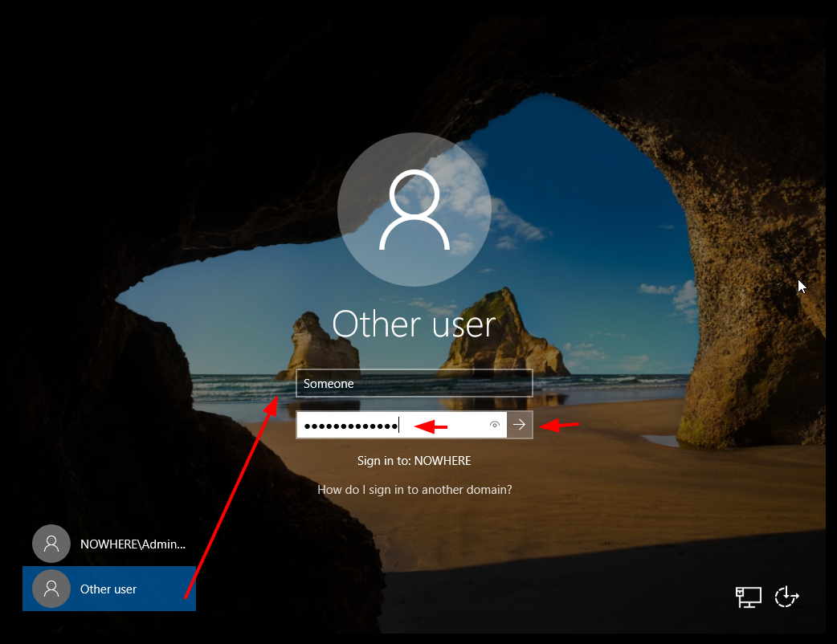Click the 'Other user' heading text
Viewport: 837px width, 644px height.
(414, 324)
